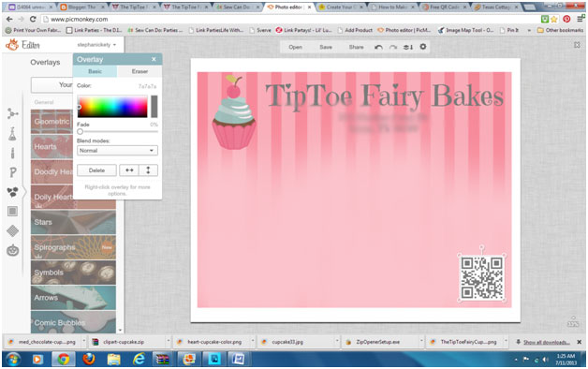Expand the bookmarks overflow chevron
This screenshot has width=588, height=369.
click(529, 30)
